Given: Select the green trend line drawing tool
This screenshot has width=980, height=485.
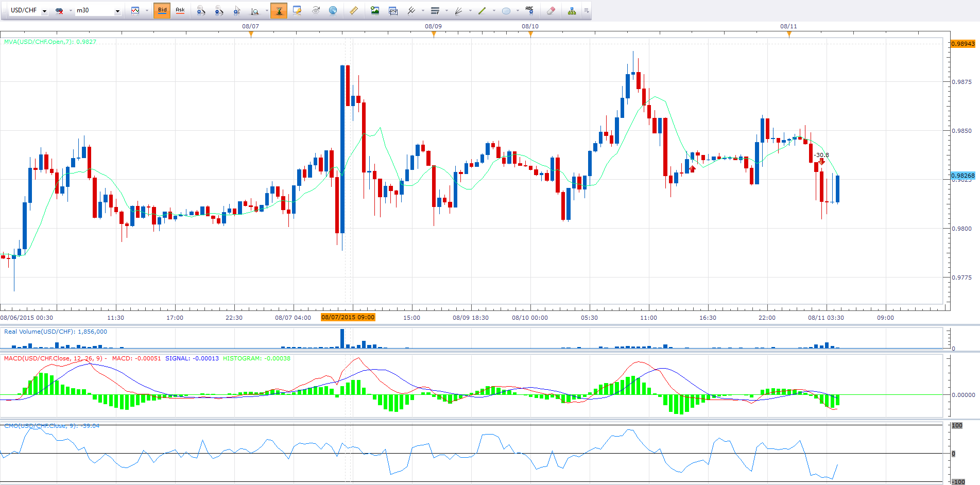Looking at the screenshot, I should 482,10.
